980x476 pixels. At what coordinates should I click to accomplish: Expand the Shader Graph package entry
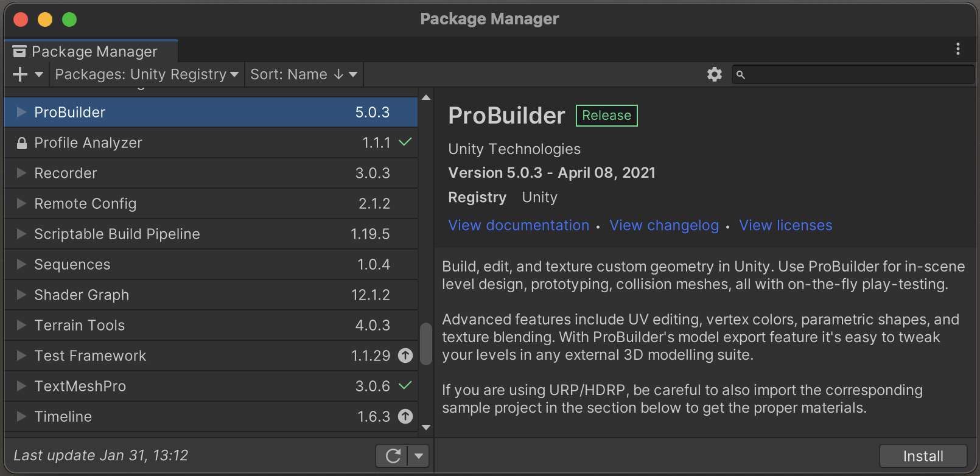[21, 295]
